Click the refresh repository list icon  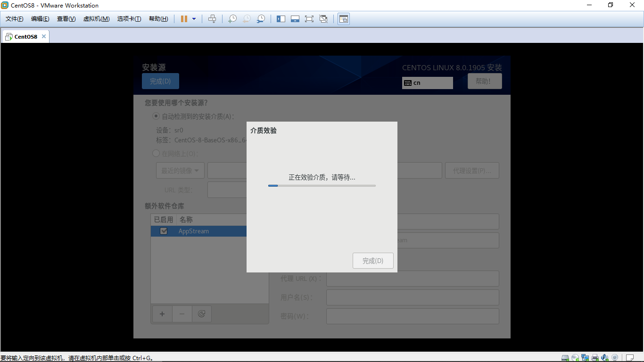tap(202, 314)
